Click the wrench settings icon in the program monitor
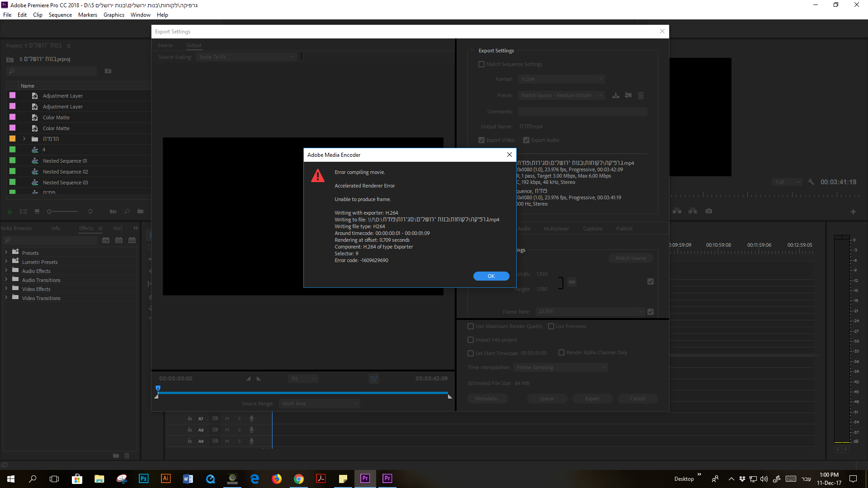The width and height of the screenshot is (868, 488). [811, 182]
